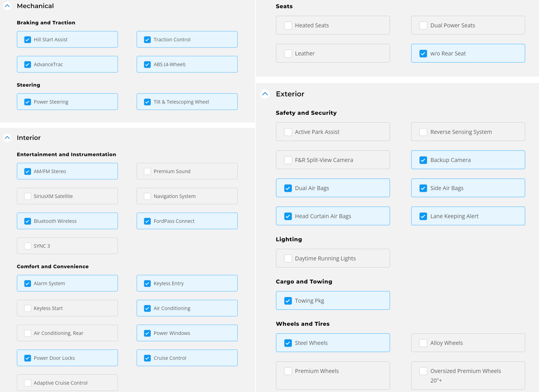Uncheck Bluetooth Wireless option
This screenshot has height=392, width=539.
point(28,221)
